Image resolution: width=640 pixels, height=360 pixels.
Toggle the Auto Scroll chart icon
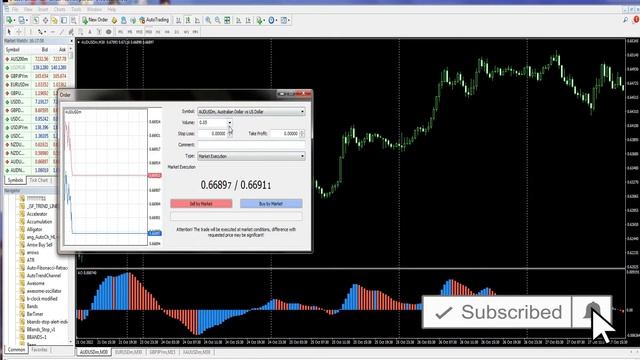tap(238, 20)
